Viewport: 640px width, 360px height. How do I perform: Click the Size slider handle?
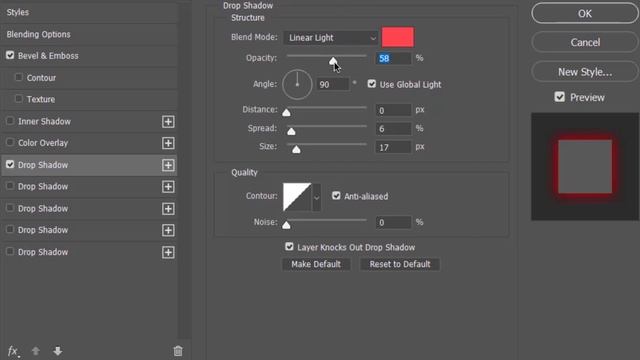coord(296,149)
